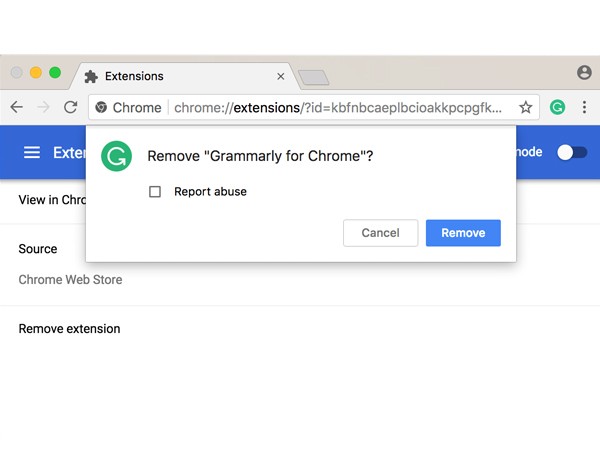Bookmark this page with the star icon

coord(525,107)
